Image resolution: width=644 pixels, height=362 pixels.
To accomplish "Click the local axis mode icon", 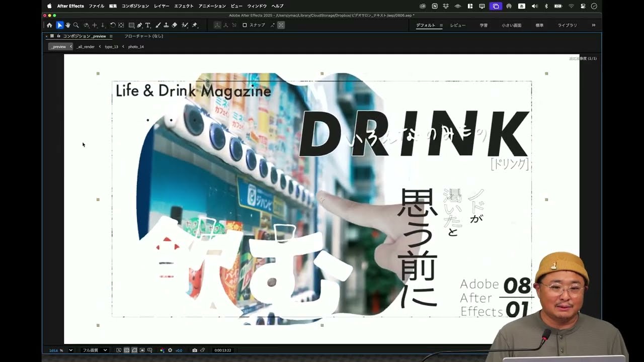I will 218,25.
